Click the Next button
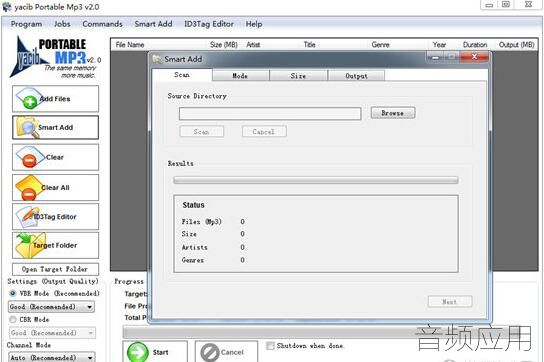 [x=450, y=302]
